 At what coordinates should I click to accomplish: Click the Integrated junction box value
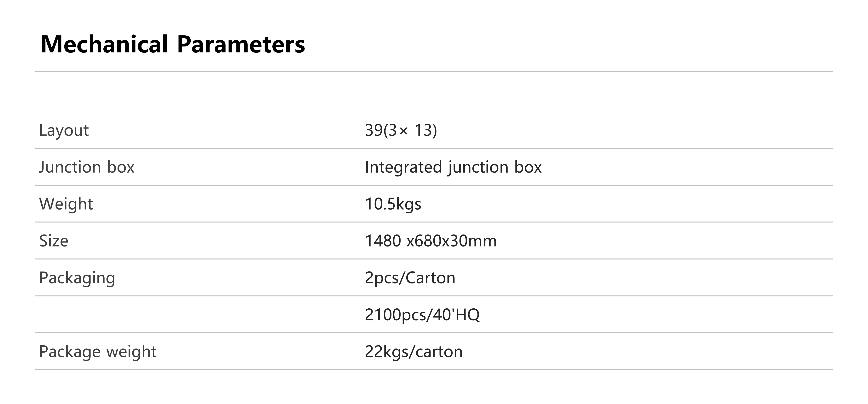(453, 168)
